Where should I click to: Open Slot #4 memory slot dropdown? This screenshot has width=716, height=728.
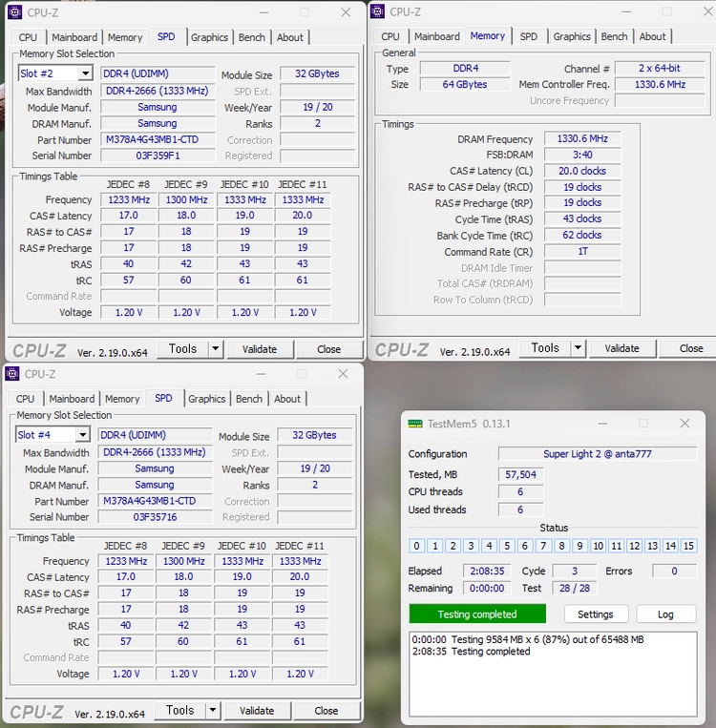click(82, 434)
